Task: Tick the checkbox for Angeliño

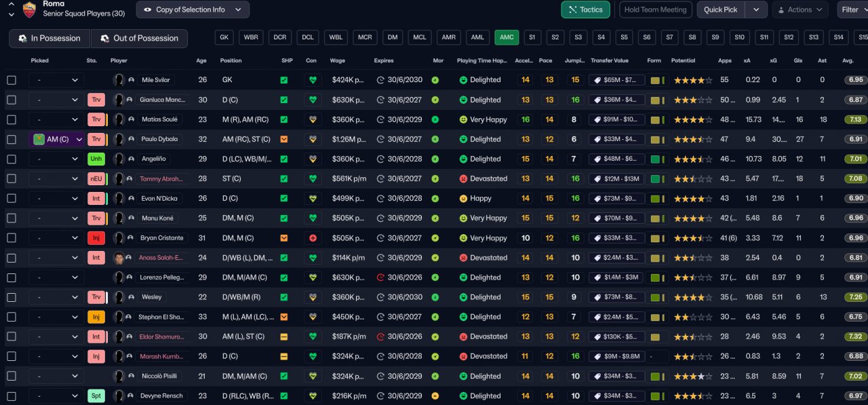Action: point(11,159)
